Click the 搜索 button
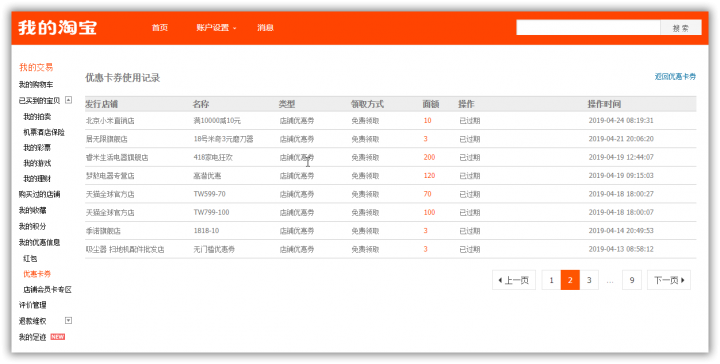Screen dimensions: 720x364 pos(681,28)
